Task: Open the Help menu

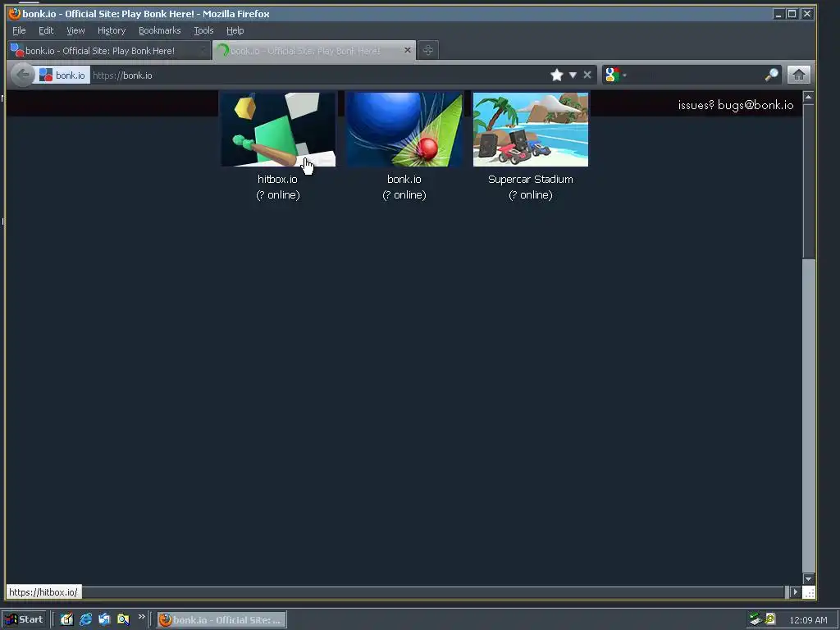Action: 235,30
